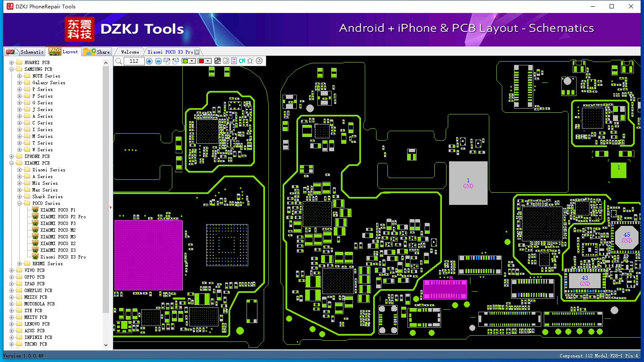Select the IPAD PCB entry
644x362 pixels.
[x=34, y=284]
